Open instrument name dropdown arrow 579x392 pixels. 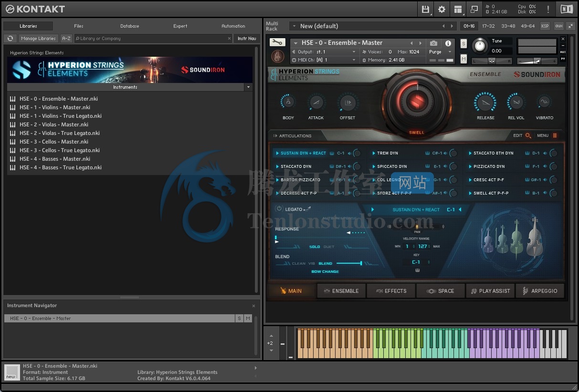[296, 43]
